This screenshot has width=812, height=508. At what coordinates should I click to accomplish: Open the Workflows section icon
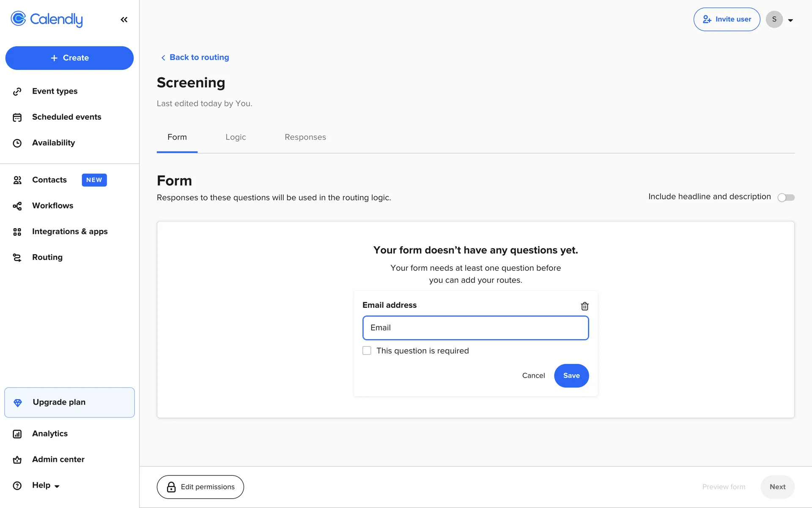[x=17, y=206]
